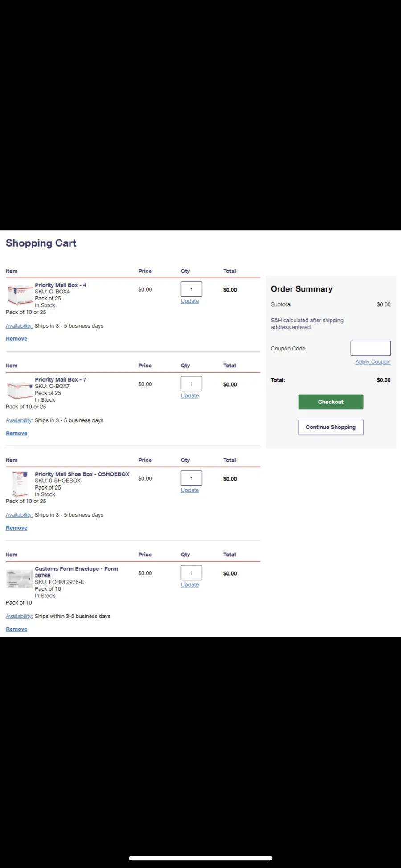Select quantity field for the Shoe Box
Image resolution: width=401 pixels, height=868 pixels.
point(191,478)
